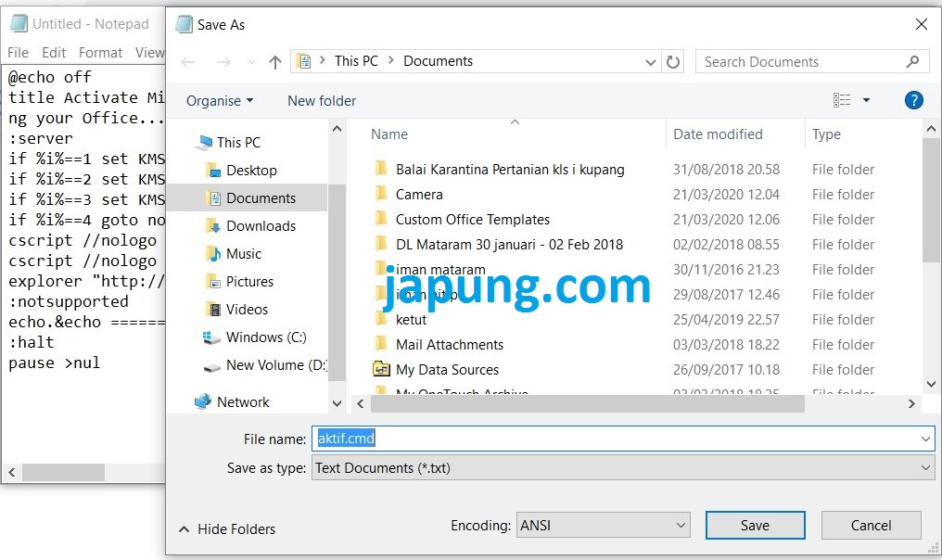Image resolution: width=942 pixels, height=560 pixels.
Task: Open Notepad Edit menu
Action: pyautogui.click(x=54, y=53)
